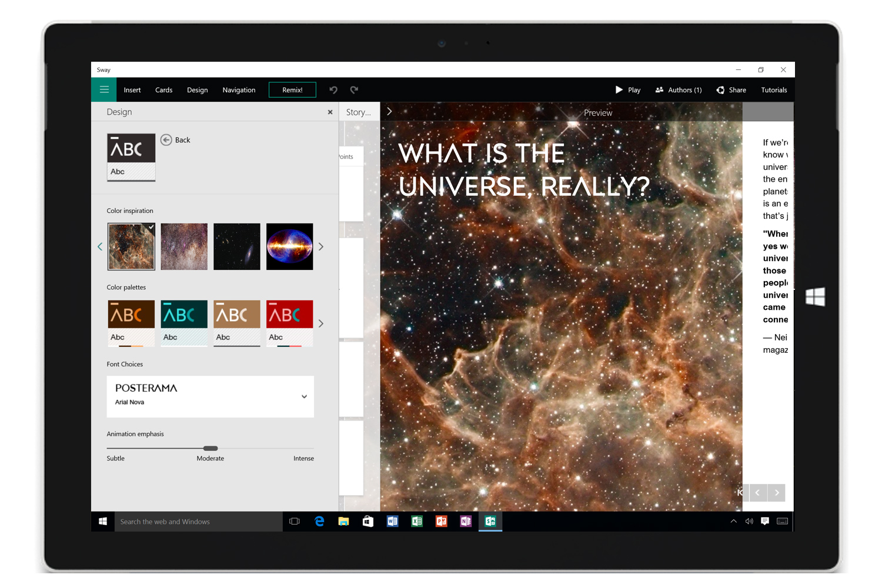Image resolution: width=882 pixels, height=588 pixels.
Task: Click the Remix! button
Action: click(292, 90)
